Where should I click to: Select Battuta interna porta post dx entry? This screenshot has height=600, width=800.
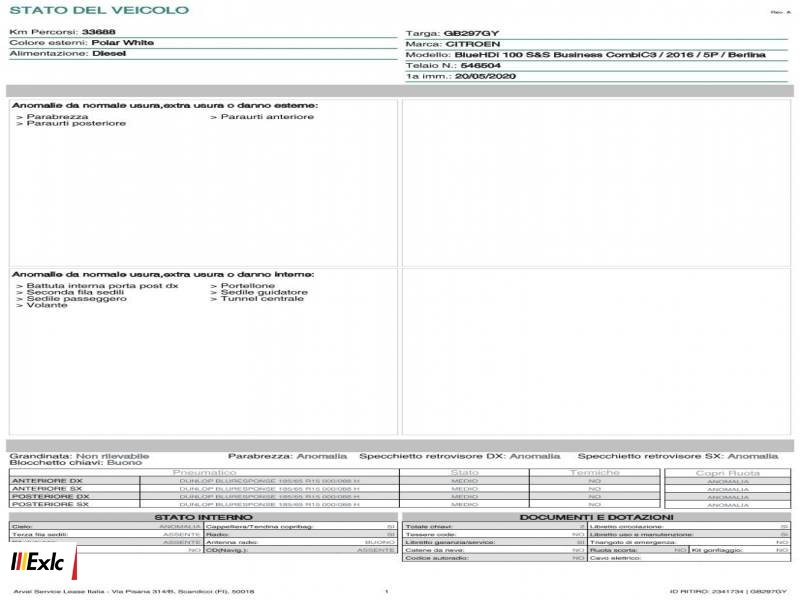(103, 286)
